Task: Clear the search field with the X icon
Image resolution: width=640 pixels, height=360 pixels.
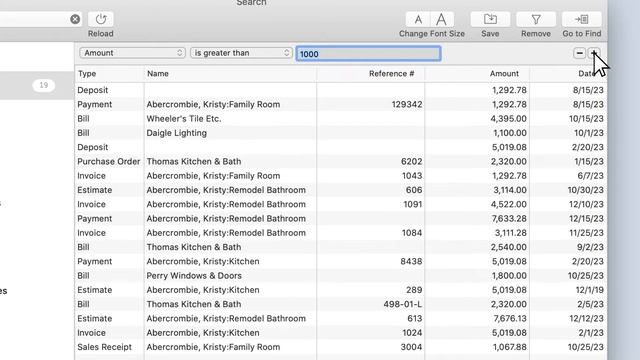Action: [x=75, y=19]
